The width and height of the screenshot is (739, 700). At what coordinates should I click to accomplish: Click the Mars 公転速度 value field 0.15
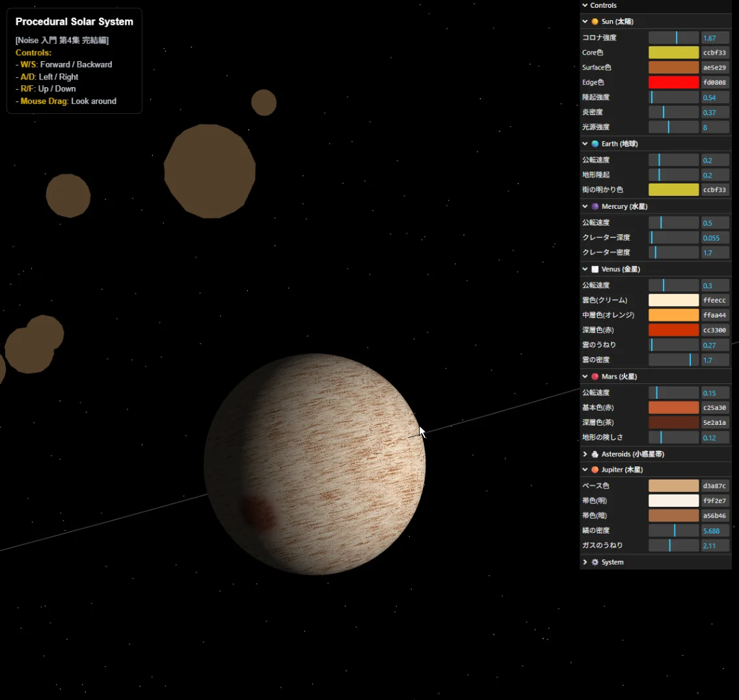click(x=715, y=393)
